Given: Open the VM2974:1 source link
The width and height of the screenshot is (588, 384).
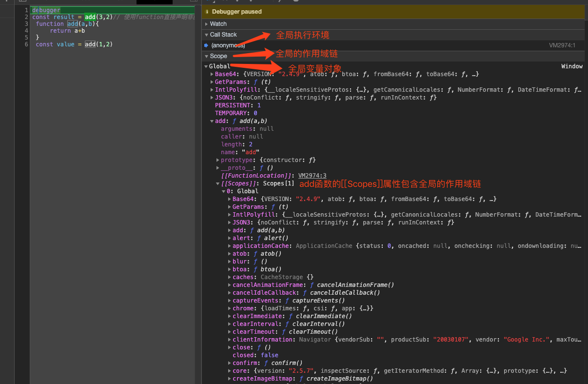Looking at the screenshot, I should (562, 45).
